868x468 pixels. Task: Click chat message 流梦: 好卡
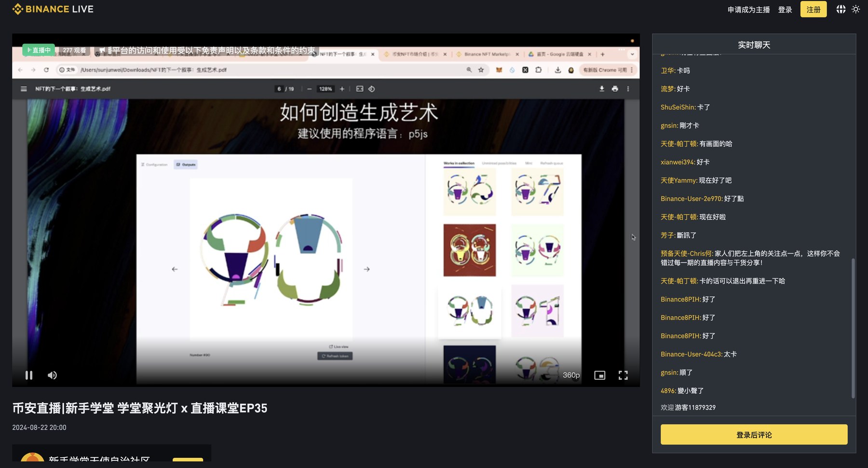[675, 89]
